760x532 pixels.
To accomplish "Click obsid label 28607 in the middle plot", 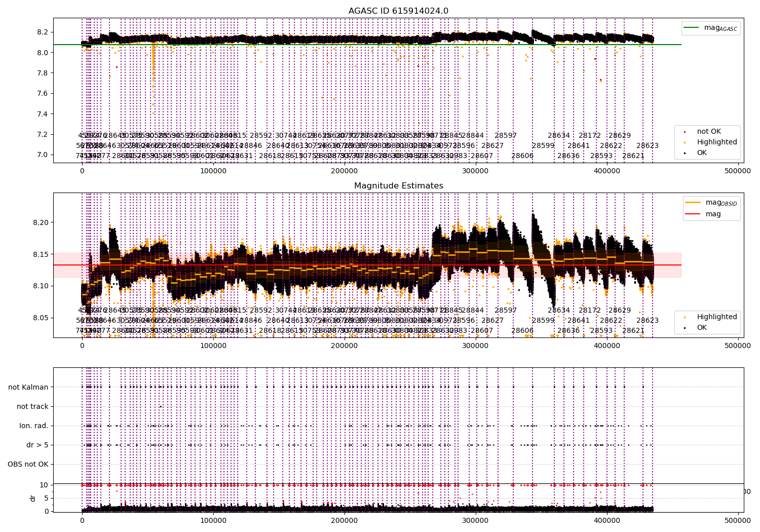I will (482, 331).
